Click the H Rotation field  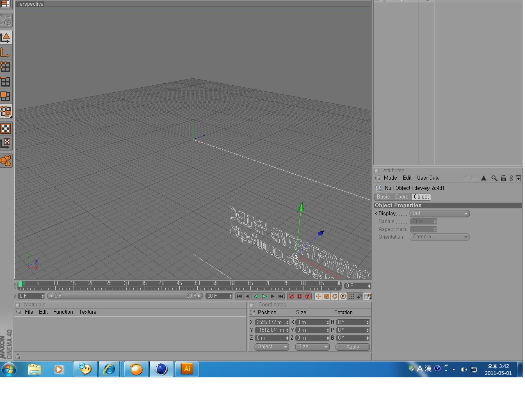[353, 322]
